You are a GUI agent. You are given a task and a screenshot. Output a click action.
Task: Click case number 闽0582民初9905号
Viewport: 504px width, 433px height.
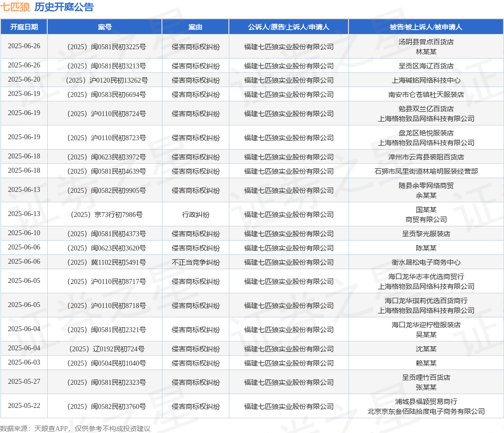tap(107, 190)
